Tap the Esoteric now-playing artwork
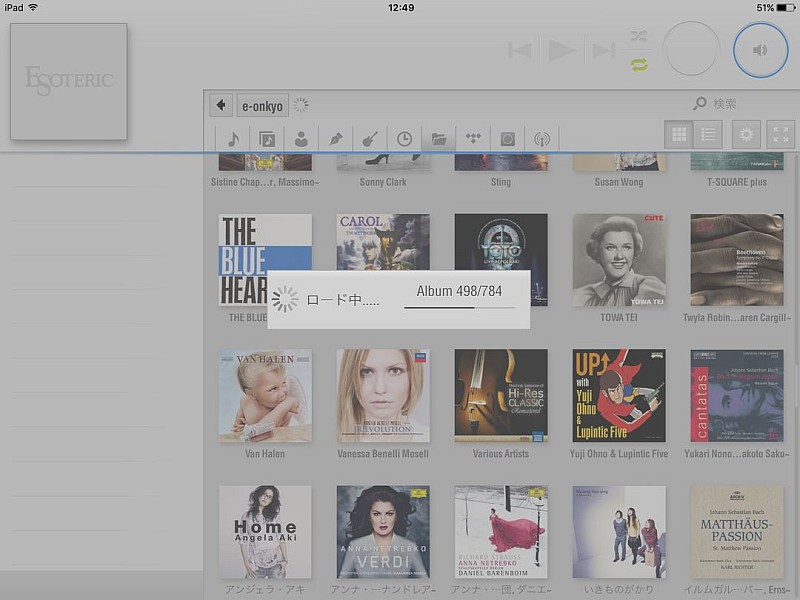This screenshot has width=800, height=600. [x=69, y=82]
